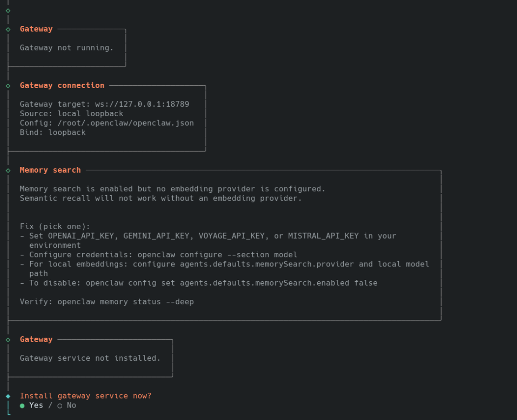Click the diamond bullet beside 'Gateway not running' box
The image size is (517, 420).
[x=8, y=29]
